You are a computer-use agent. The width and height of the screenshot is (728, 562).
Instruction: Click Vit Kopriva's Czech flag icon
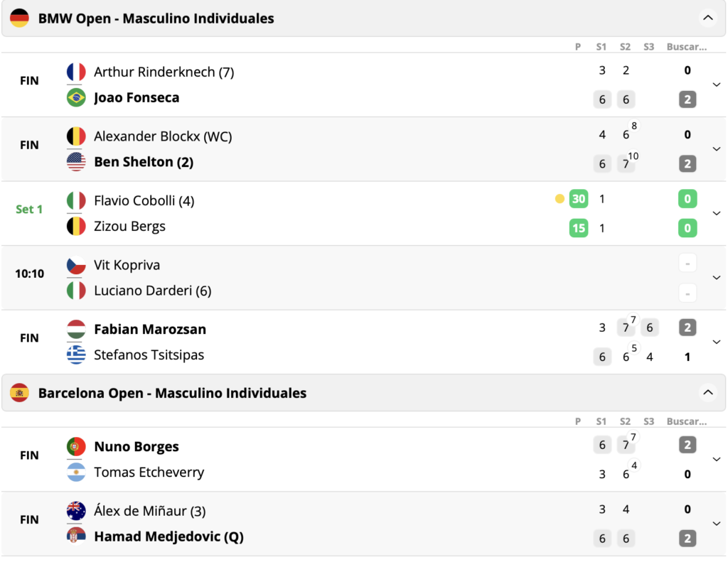point(76,265)
